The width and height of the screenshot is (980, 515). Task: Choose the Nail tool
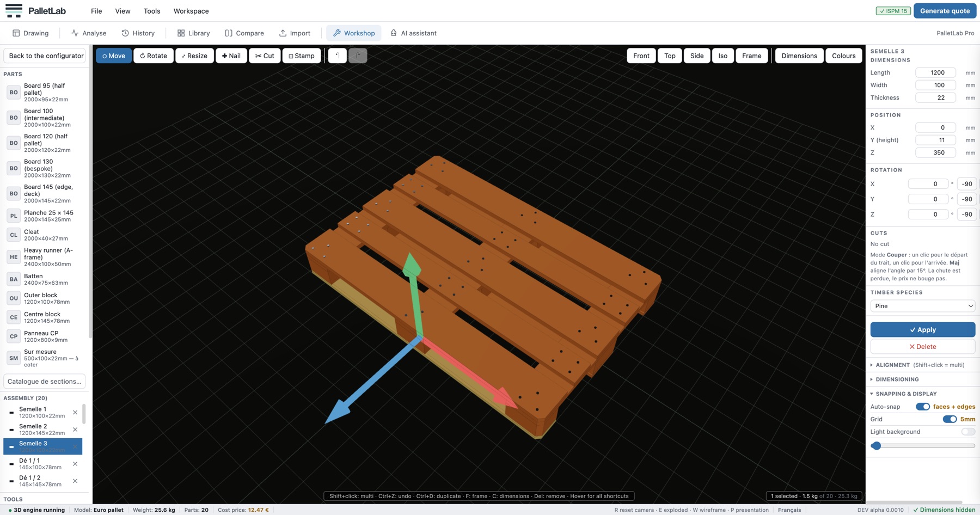coord(231,56)
